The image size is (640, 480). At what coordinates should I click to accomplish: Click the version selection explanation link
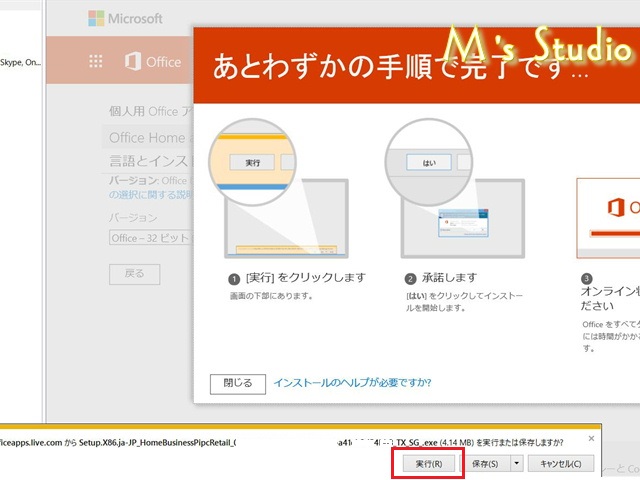pos(150,195)
